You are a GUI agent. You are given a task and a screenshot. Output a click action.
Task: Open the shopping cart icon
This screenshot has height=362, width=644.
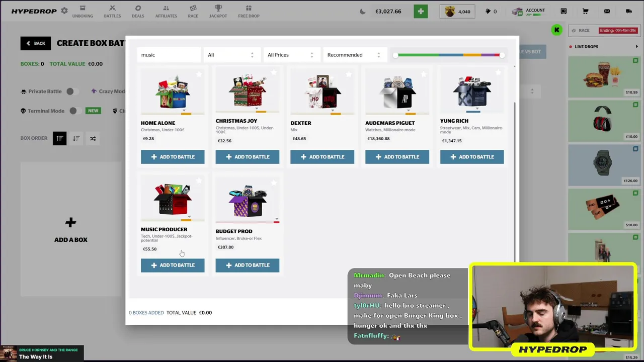coord(585,11)
